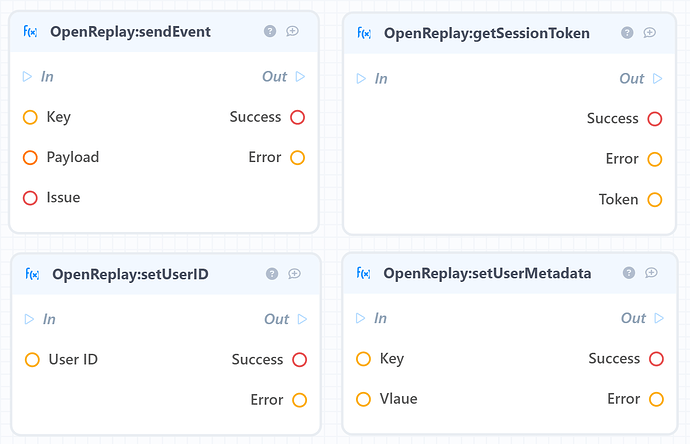Click the User ID input port on setUserID
This screenshot has width=690, height=444.
32,360
